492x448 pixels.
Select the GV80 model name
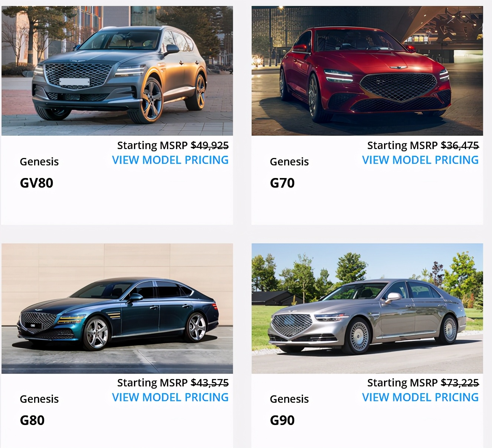tap(36, 183)
